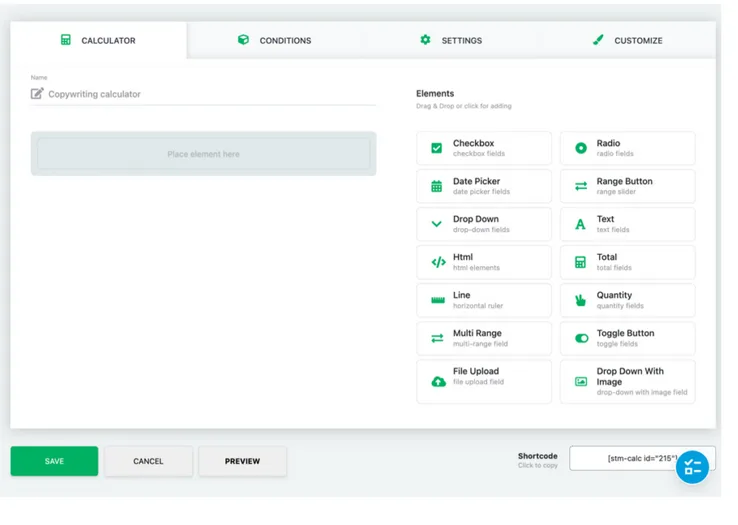This screenshot has height=525, width=738.
Task: Click the Html code brackets icon
Action: (438, 262)
